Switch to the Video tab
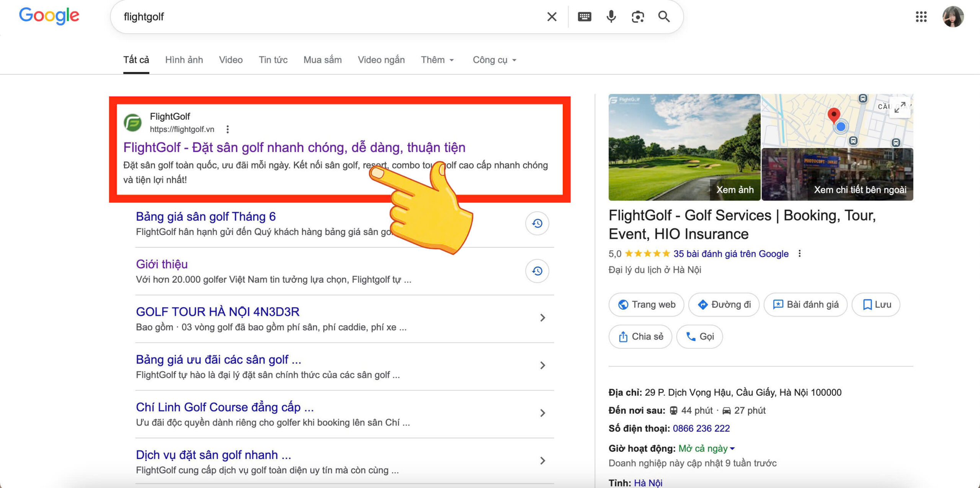The image size is (980, 488). point(231,60)
